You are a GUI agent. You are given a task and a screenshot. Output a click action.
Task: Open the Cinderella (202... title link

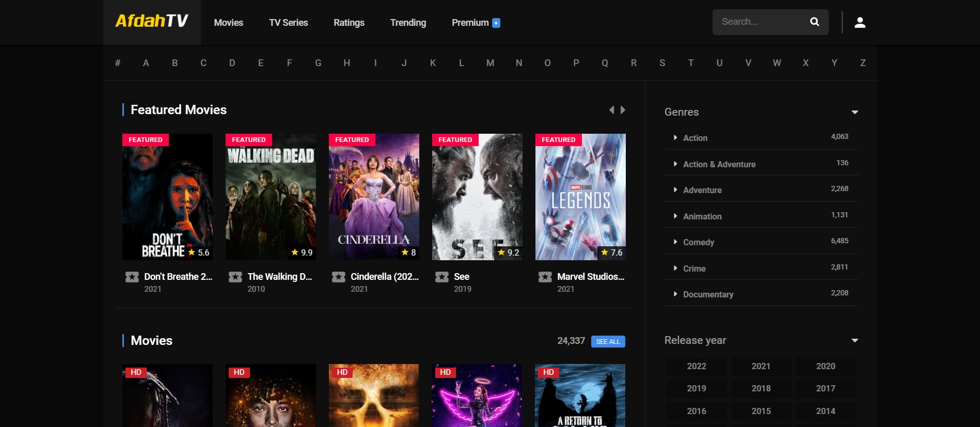coord(385,277)
